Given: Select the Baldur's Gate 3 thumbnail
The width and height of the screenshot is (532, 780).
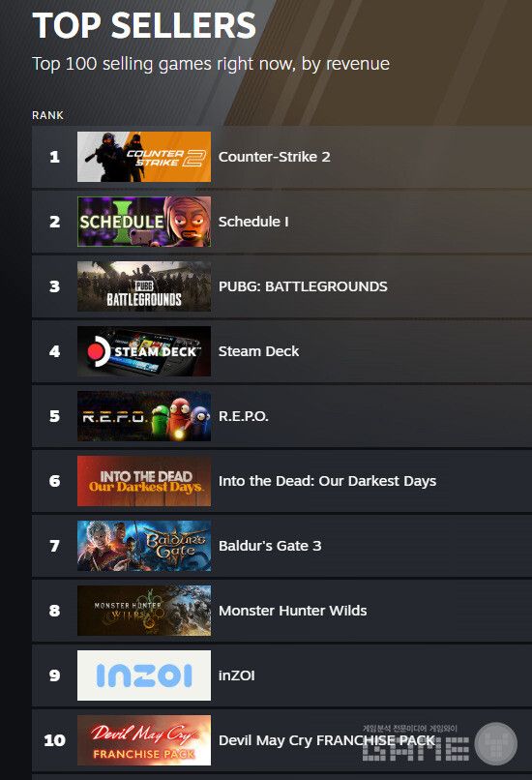Looking at the screenshot, I should (144, 546).
